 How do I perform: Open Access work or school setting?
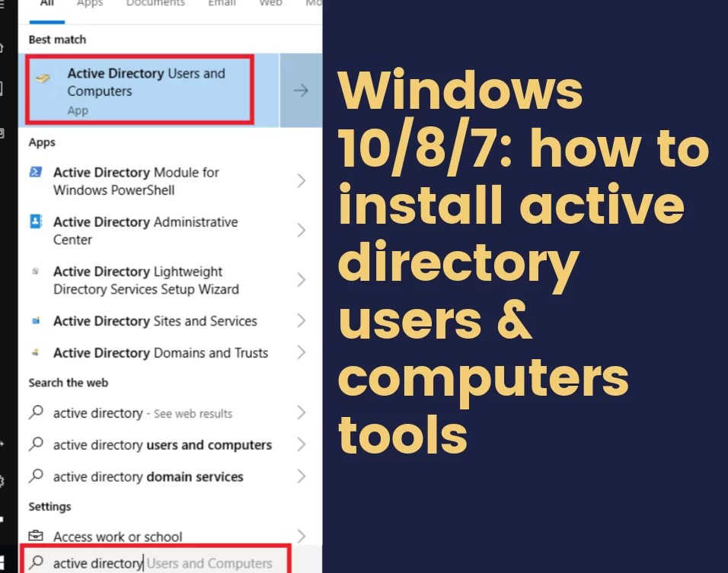click(x=117, y=536)
